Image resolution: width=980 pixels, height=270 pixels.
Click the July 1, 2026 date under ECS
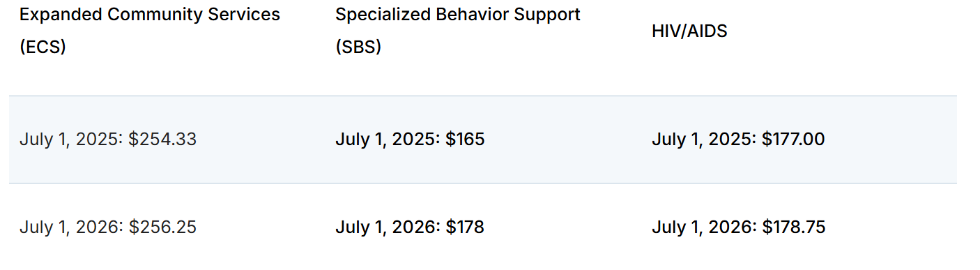(x=70, y=227)
